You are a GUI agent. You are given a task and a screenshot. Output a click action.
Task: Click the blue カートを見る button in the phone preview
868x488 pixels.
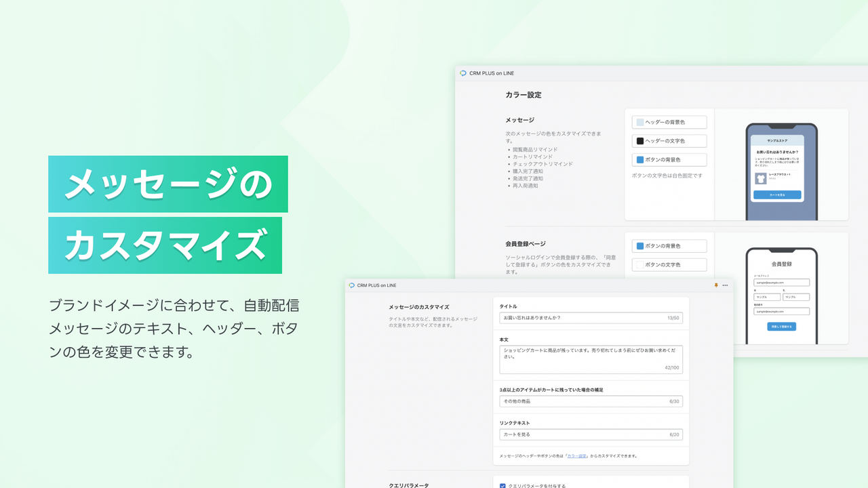(x=777, y=195)
